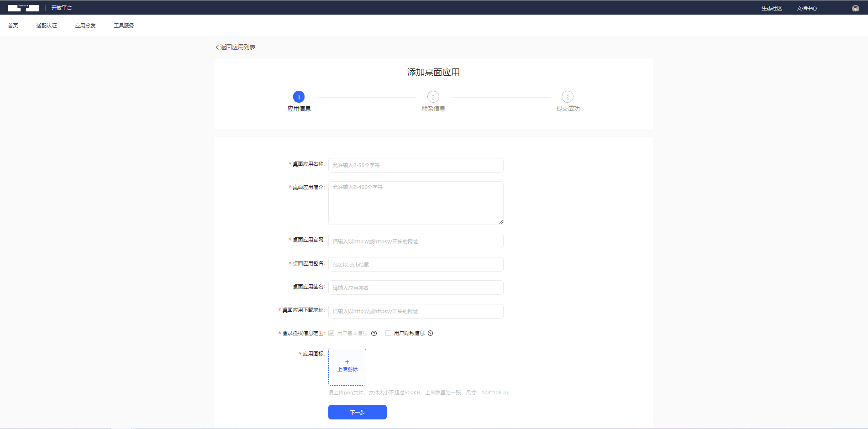Go back via 返回应用列表 link
Image resolution: width=868 pixels, height=429 pixels.
point(236,47)
